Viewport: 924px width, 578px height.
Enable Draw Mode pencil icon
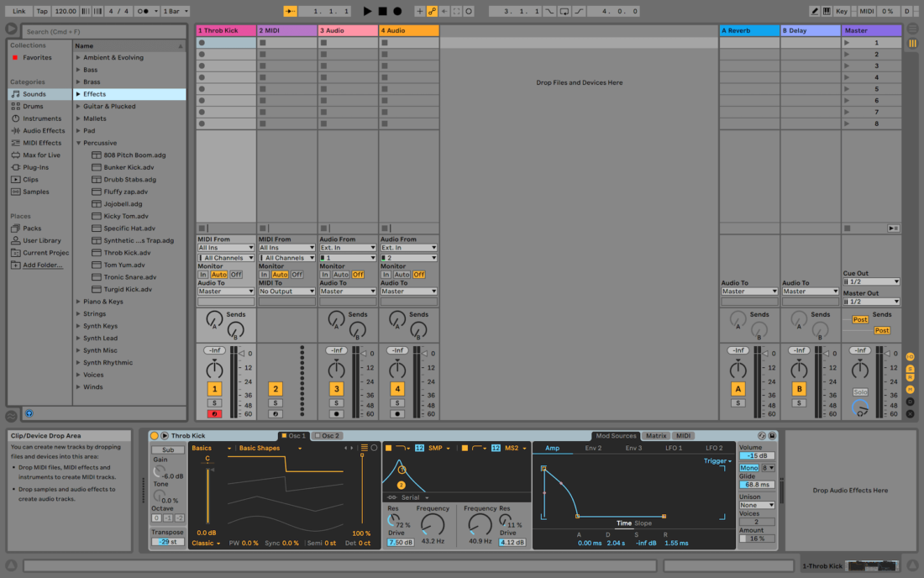click(815, 11)
